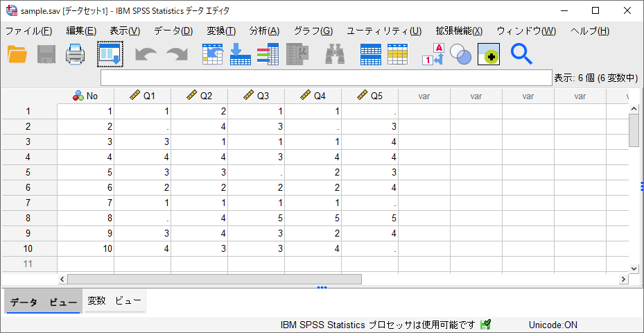Image resolution: width=644 pixels, height=333 pixels.
Task: Click the Undo arrow icon
Action: click(146, 54)
